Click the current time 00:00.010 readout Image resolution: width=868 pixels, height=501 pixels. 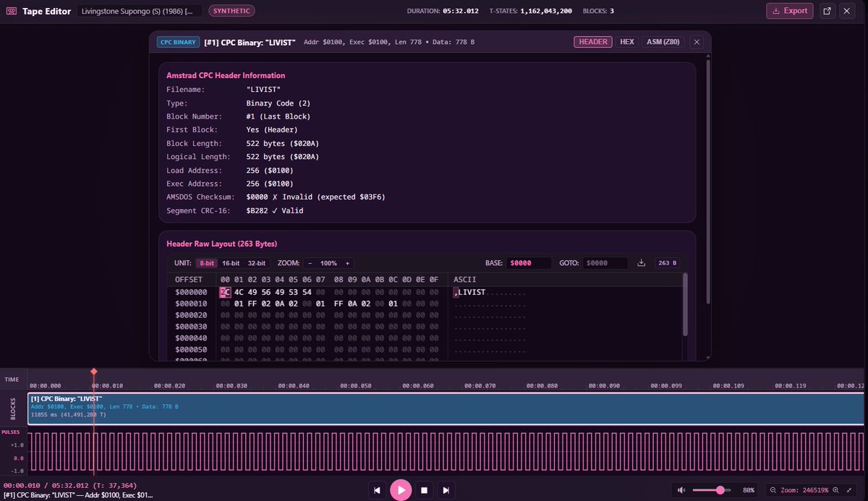(x=21, y=485)
